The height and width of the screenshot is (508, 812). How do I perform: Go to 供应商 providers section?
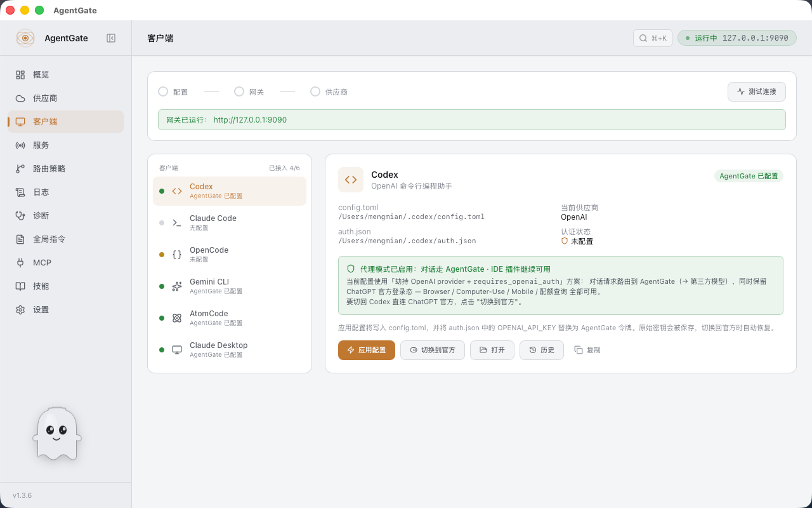tap(65, 98)
